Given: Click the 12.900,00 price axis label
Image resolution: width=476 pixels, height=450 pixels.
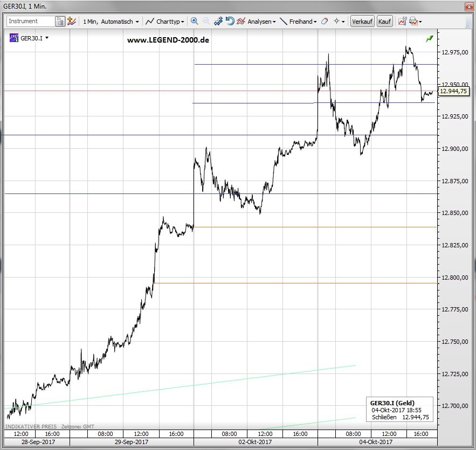Looking at the screenshot, I should click(455, 149).
